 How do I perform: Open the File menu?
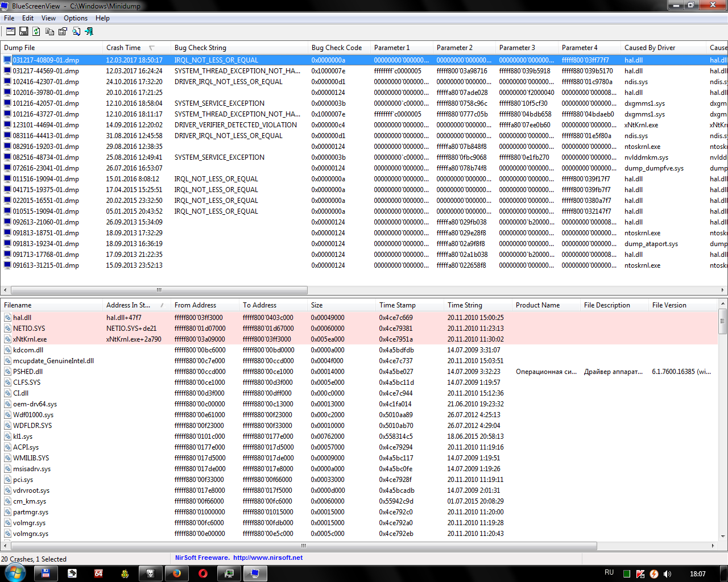pos(9,18)
